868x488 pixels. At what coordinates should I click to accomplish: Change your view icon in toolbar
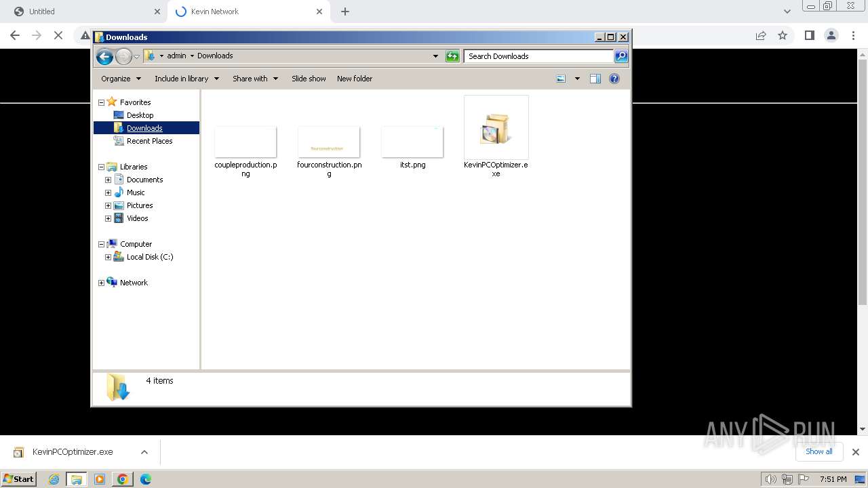pyautogui.click(x=561, y=79)
